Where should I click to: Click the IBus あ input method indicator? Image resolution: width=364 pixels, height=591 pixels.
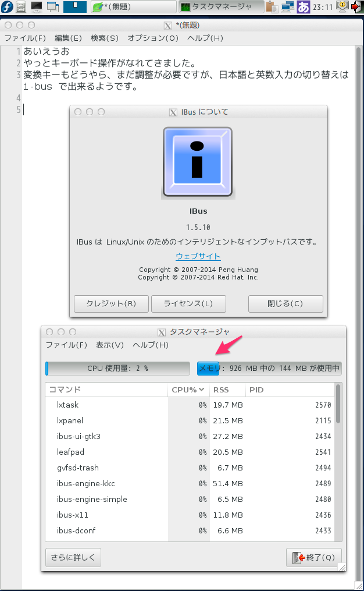coord(304,7)
